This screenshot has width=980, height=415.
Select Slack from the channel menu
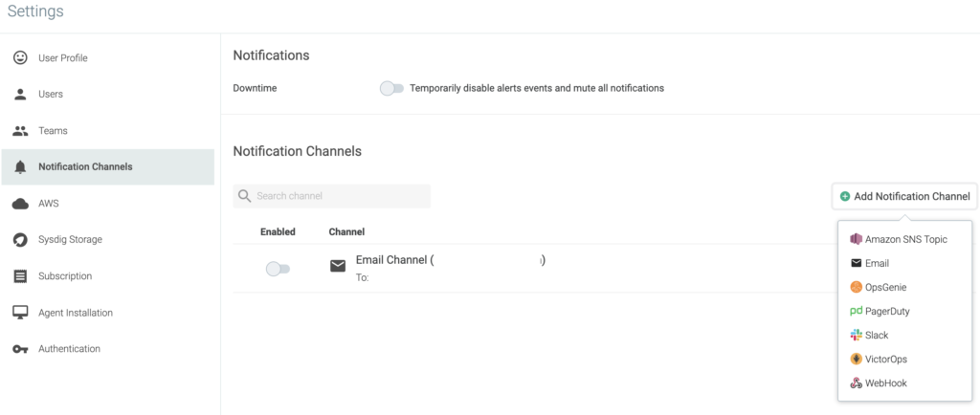876,335
